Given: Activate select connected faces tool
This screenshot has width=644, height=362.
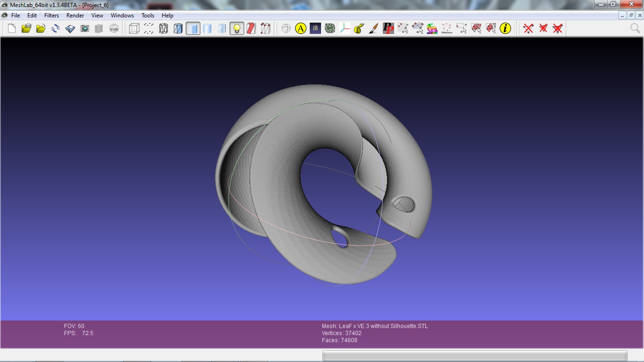Looking at the screenshot, I should point(491,29).
